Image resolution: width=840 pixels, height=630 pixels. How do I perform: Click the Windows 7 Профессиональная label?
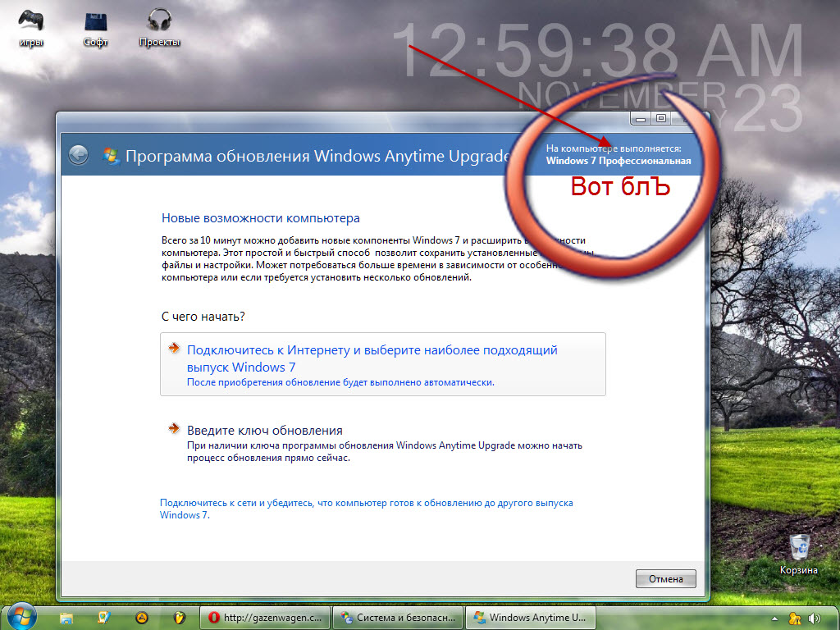pos(619,161)
